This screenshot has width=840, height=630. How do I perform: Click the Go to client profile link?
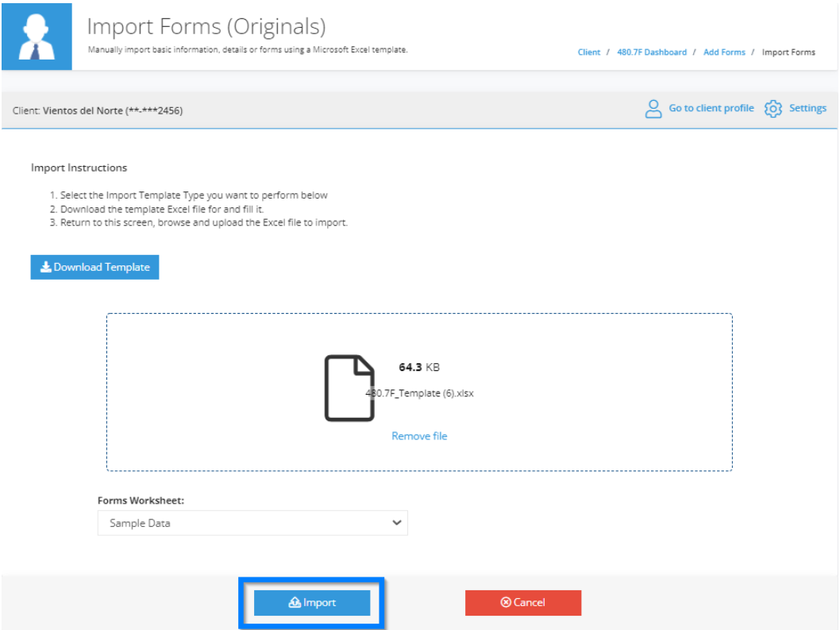(711, 108)
